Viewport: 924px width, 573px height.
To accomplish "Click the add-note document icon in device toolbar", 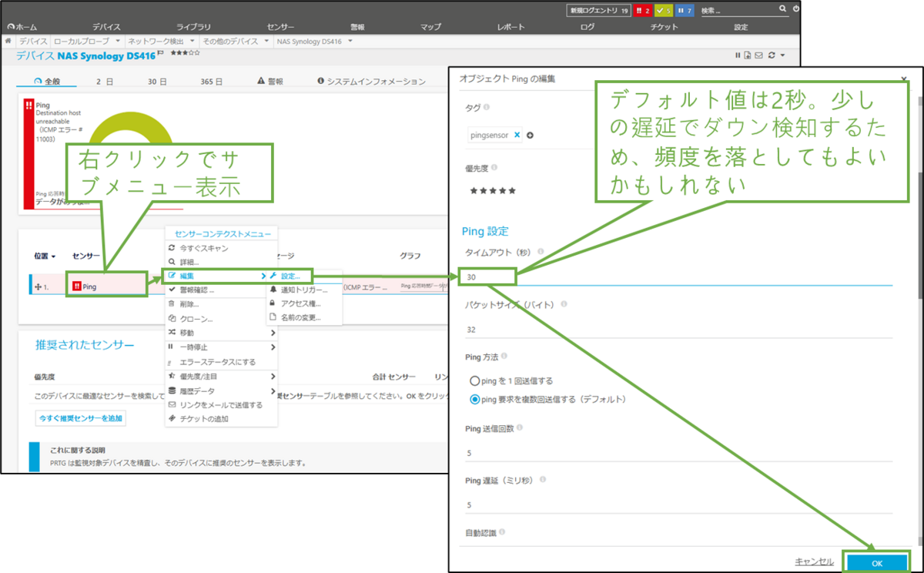I will [748, 55].
